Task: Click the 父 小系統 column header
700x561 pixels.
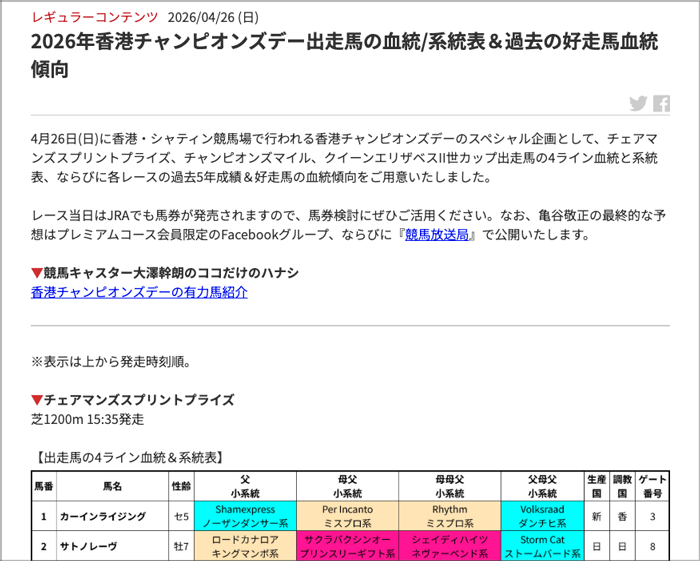Action: [246, 486]
